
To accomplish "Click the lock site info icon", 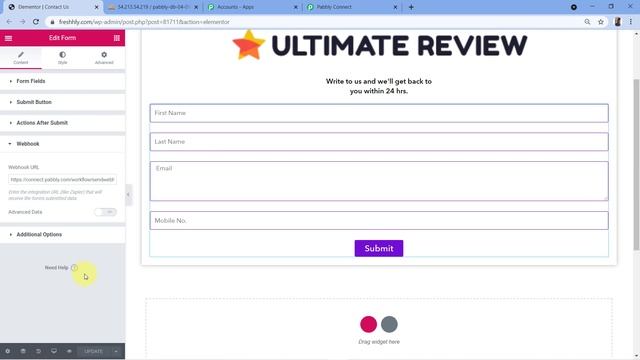I will pyautogui.click(x=52, y=22).
